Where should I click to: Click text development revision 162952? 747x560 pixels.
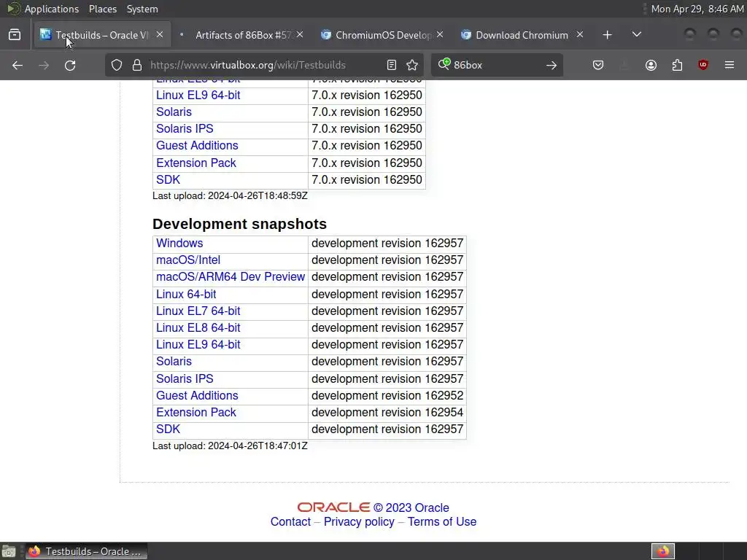387,396
